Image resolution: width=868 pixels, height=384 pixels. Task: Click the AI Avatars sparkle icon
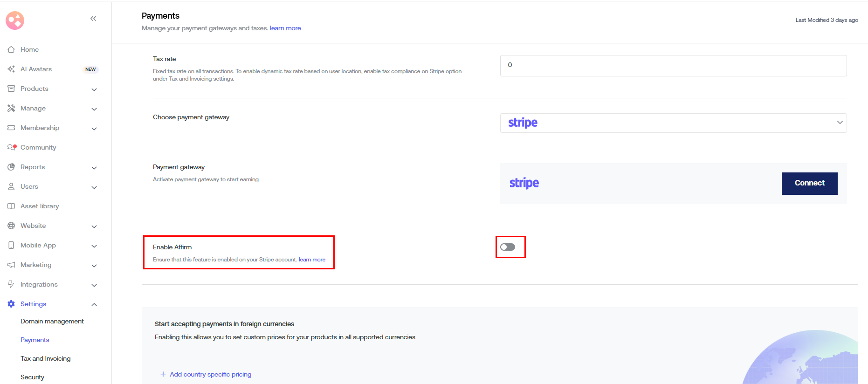11,69
